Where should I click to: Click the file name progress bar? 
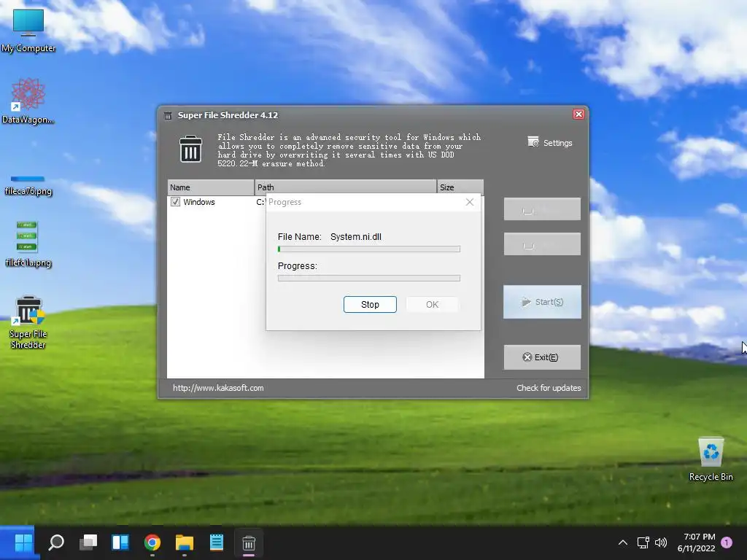click(x=368, y=249)
